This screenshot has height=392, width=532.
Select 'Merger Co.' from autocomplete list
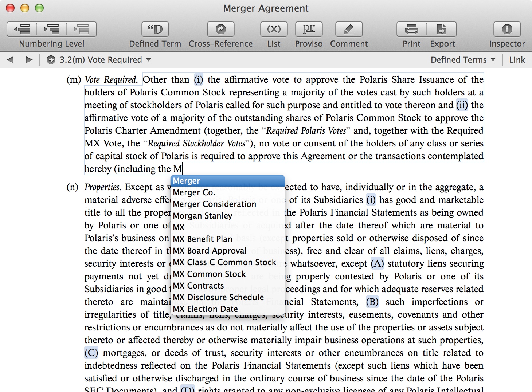(x=228, y=192)
